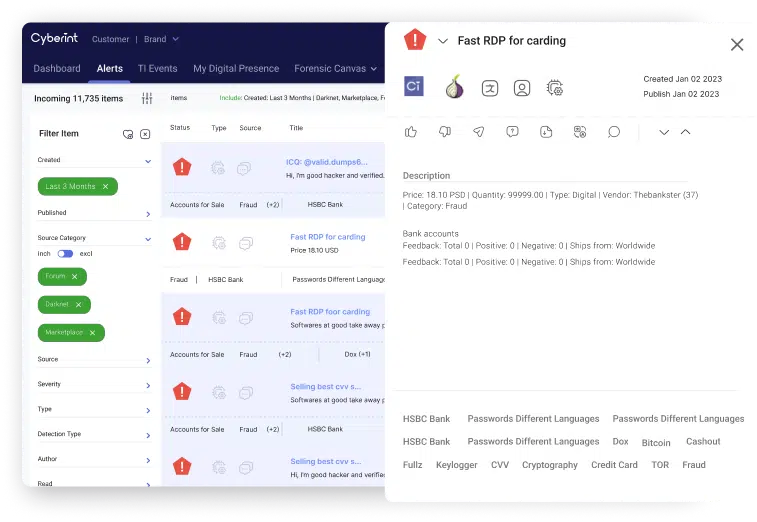The height and width of the screenshot is (522, 757).
Task: Click the Cryptography tag
Action: pyautogui.click(x=549, y=465)
